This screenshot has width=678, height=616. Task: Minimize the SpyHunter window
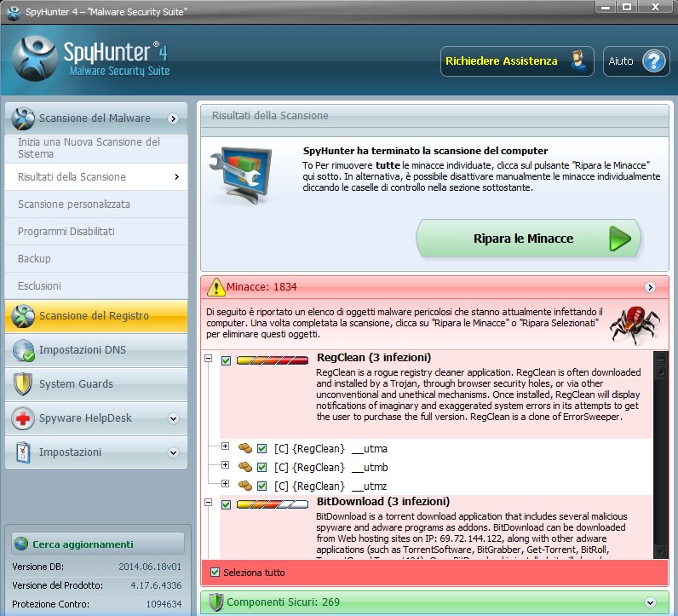point(606,7)
